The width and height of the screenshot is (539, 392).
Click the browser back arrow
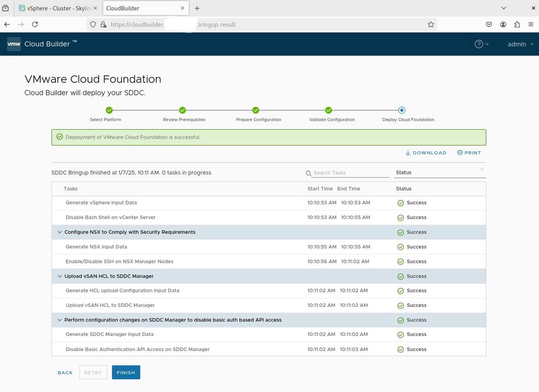pos(7,24)
